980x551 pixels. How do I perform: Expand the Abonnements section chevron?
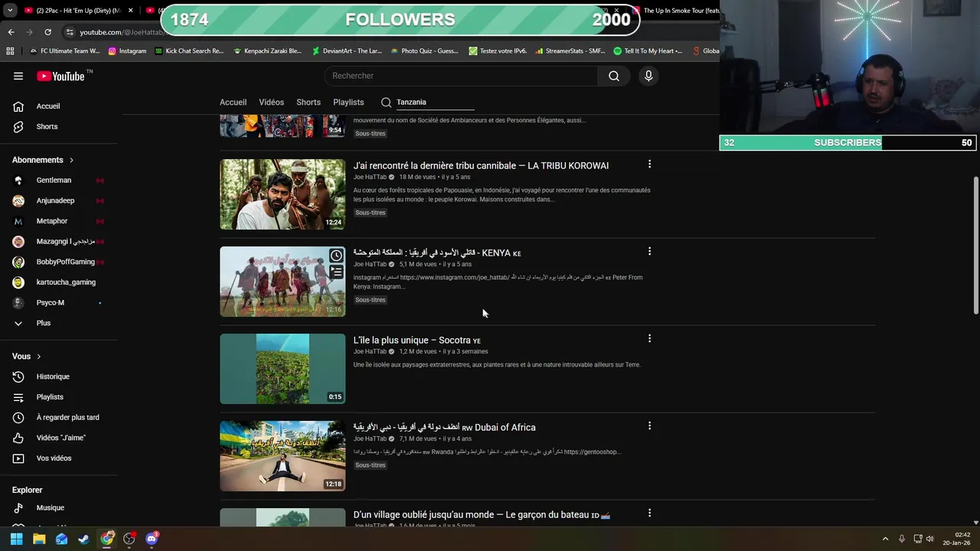(71, 160)
